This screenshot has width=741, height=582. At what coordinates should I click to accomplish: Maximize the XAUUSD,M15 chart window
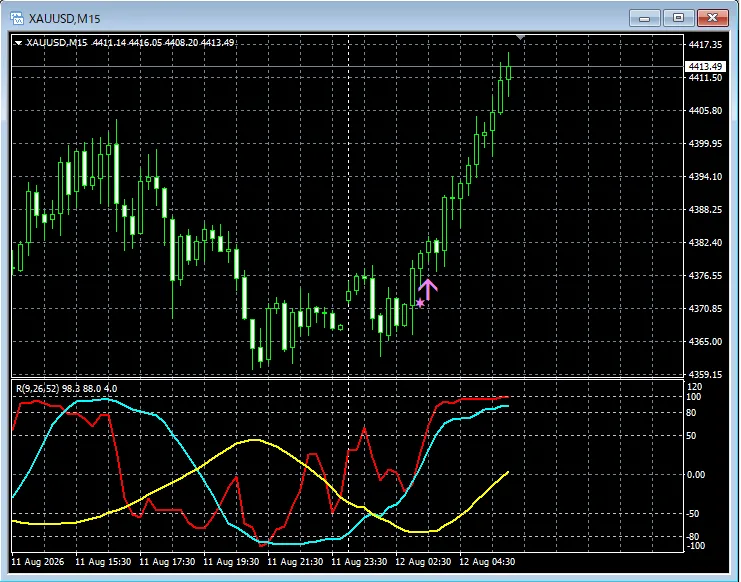click(678, 18)
